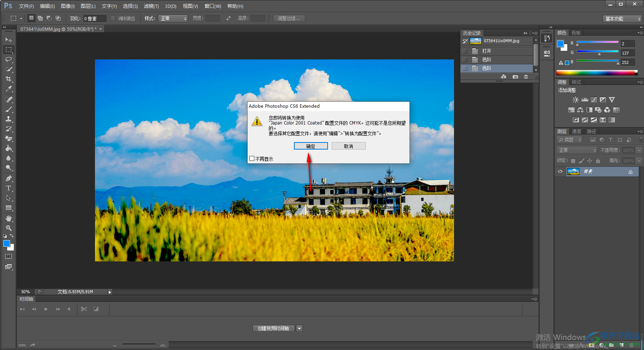Toggle history brush source box for selected 色阶
The width and height of the screenshot is (644, 350).
(x=465, y=68)
